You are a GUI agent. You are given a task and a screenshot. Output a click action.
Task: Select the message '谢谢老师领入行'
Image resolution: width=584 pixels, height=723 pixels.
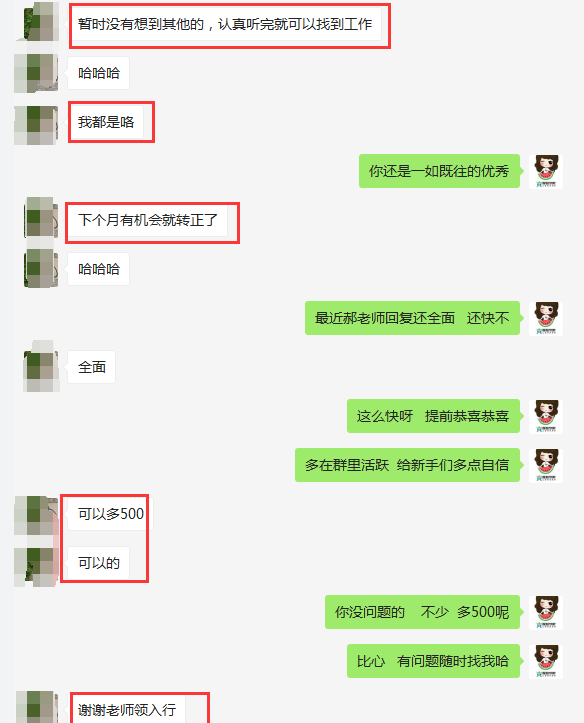tap(127, 709)
